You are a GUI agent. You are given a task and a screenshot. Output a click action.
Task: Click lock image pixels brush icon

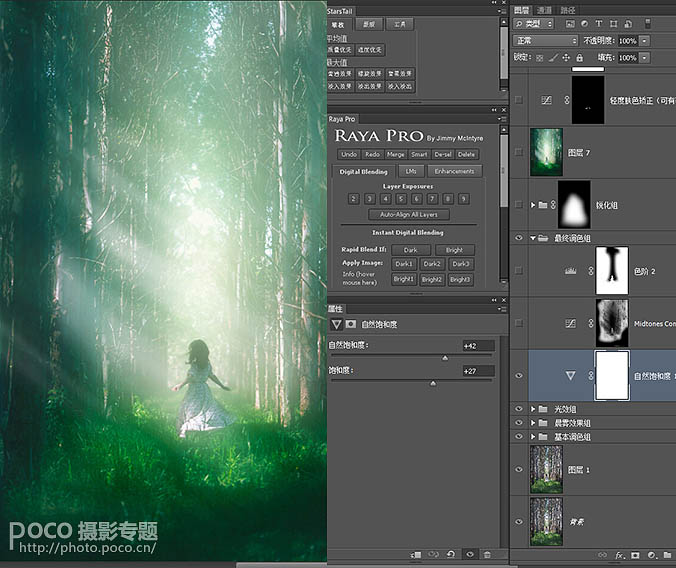(553, 58)
